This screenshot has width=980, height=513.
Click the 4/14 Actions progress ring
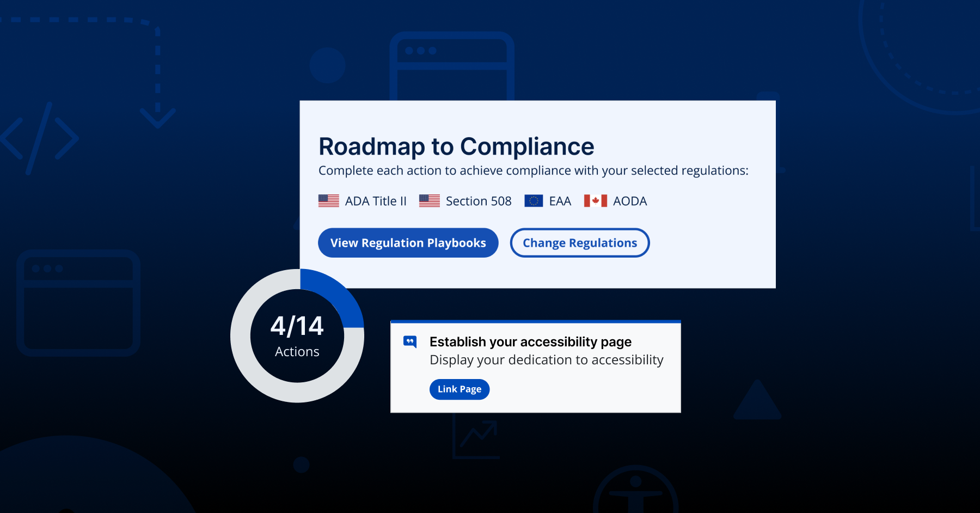(297, 336)
